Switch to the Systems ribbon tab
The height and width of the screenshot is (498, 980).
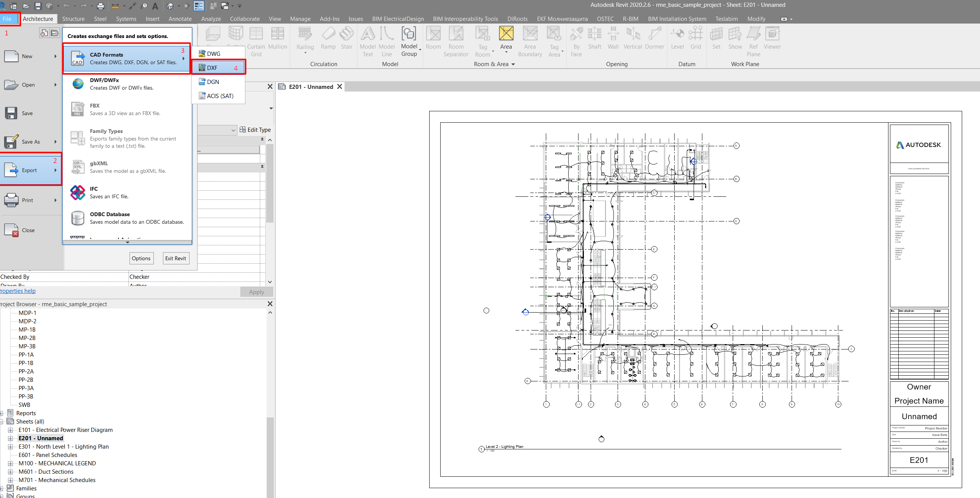tap(126, 19)
